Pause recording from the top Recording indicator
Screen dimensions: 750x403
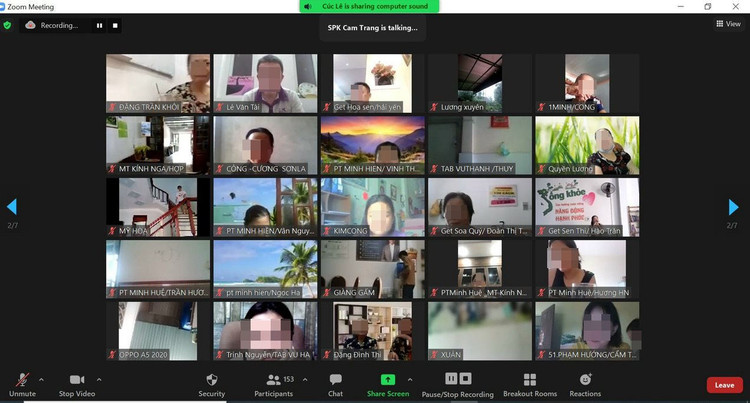point(99,25)
